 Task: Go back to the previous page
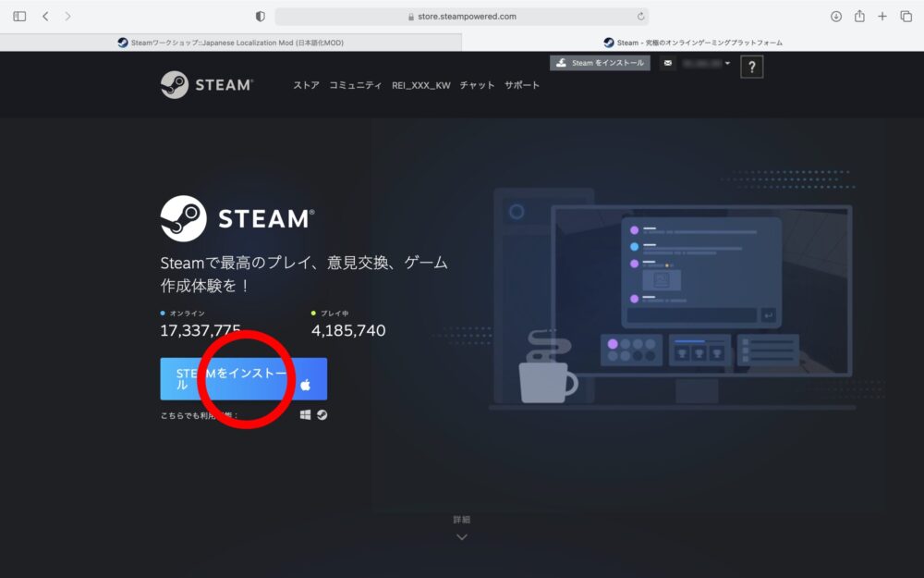pyautogui.click(x=45, y=17)
